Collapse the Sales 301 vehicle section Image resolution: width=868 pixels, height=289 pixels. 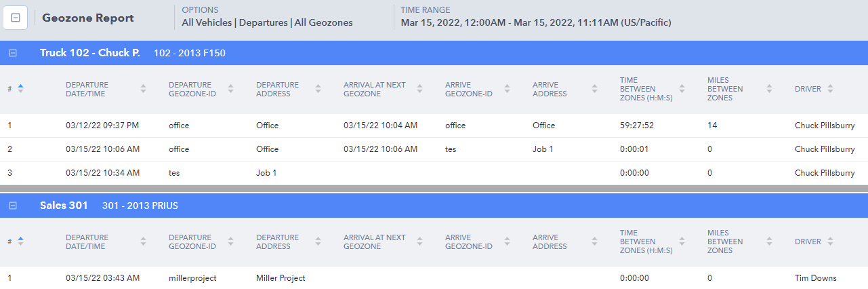(13, 206)
